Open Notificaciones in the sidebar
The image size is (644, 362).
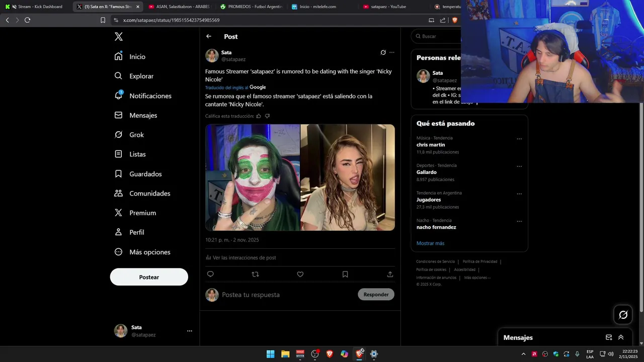coord(143,96)
